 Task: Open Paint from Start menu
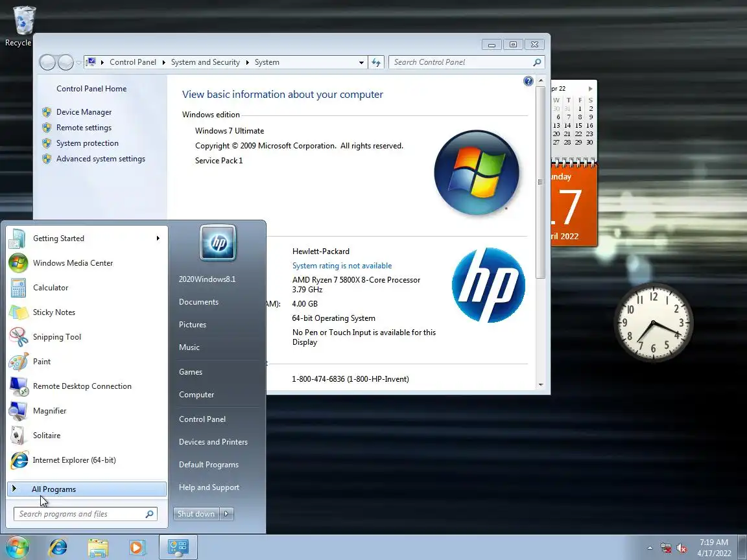(87, 362)
